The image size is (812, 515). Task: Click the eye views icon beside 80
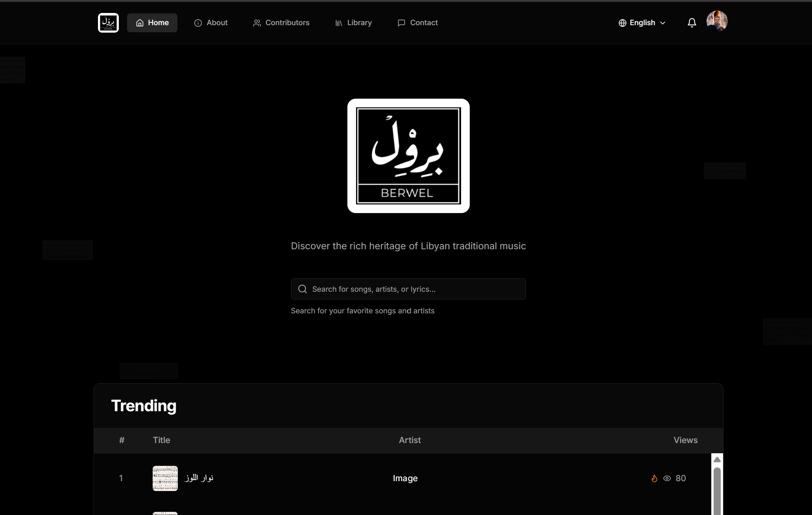click(x=667, y=478)
